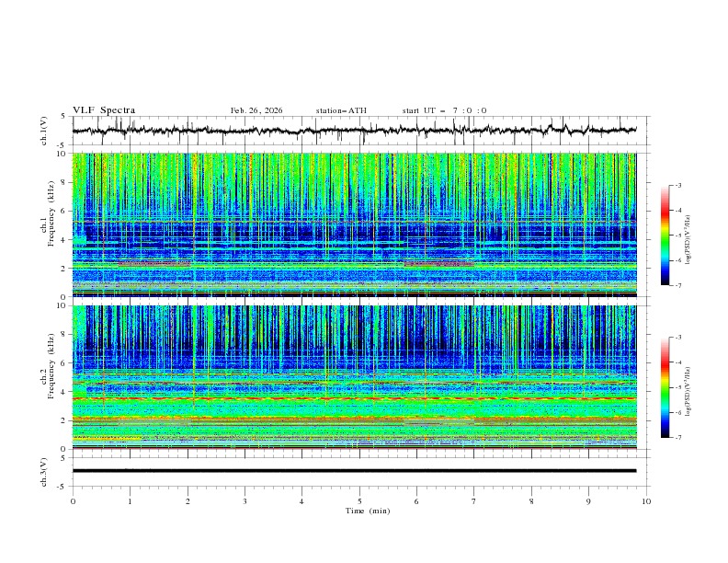Click the 'Time (min)' axis label
728x563 pixels.
pos(368,511)
